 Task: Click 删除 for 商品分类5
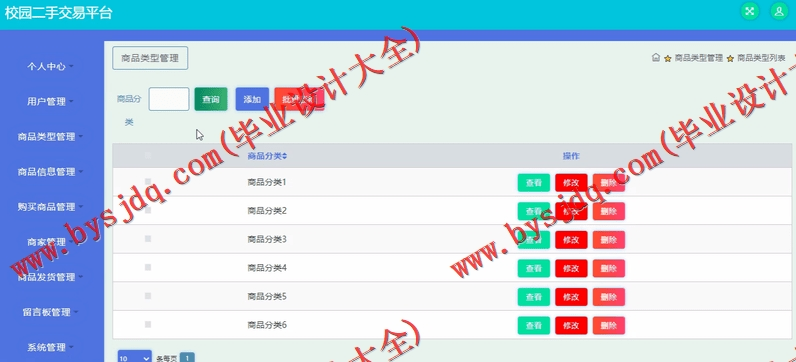pos(609,297)
